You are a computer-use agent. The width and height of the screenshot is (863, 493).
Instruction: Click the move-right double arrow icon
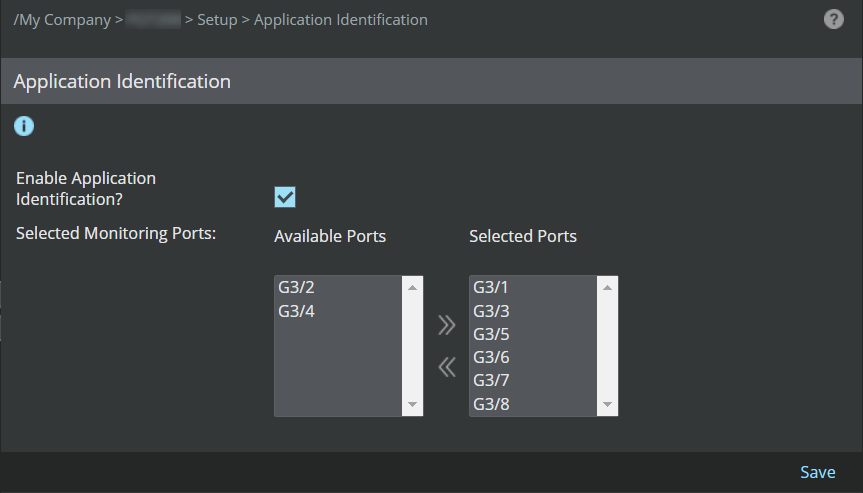point(446,325)
